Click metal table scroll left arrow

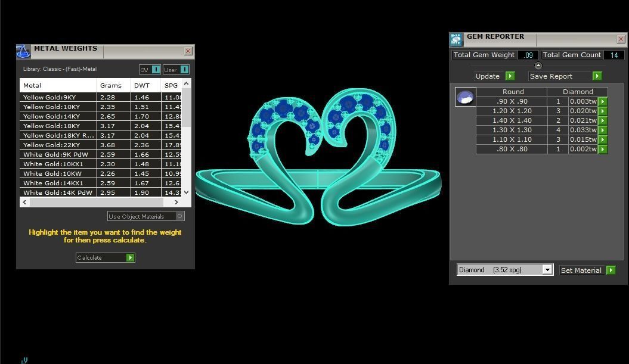pyautogui.click(x=24, y=203)
